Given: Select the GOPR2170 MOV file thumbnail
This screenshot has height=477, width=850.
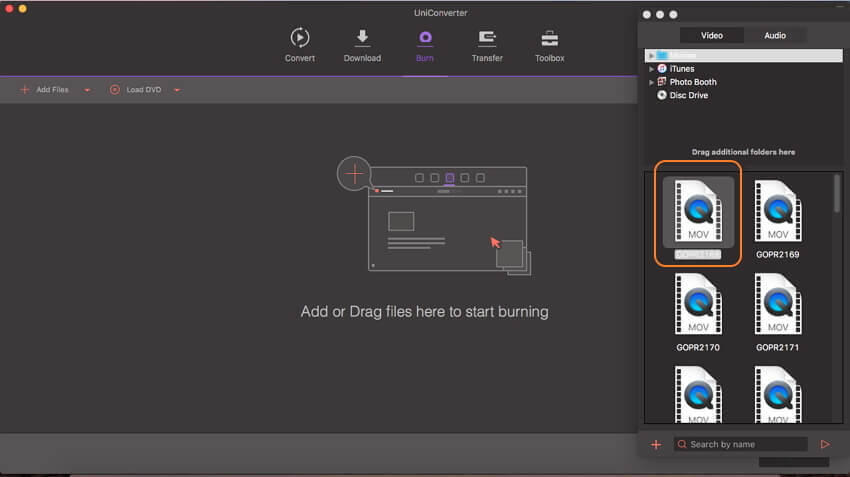Looking at the screenshot, I should click(698, 304).
